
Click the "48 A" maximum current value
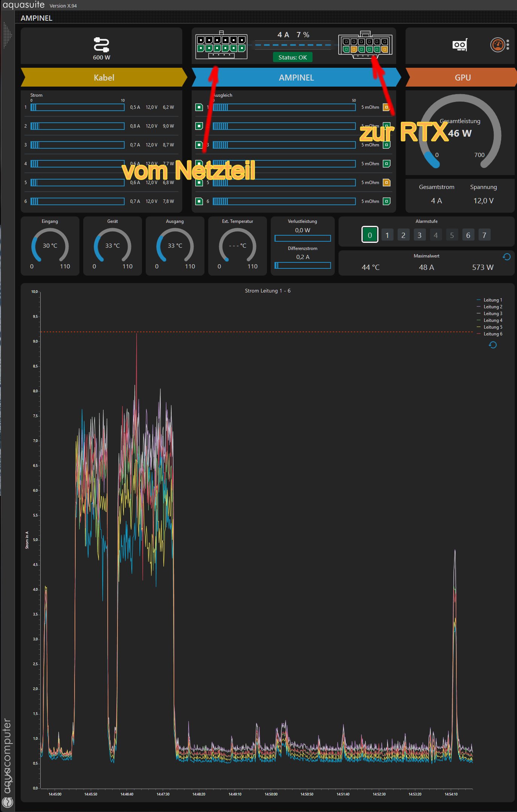[x=427, y=267]
